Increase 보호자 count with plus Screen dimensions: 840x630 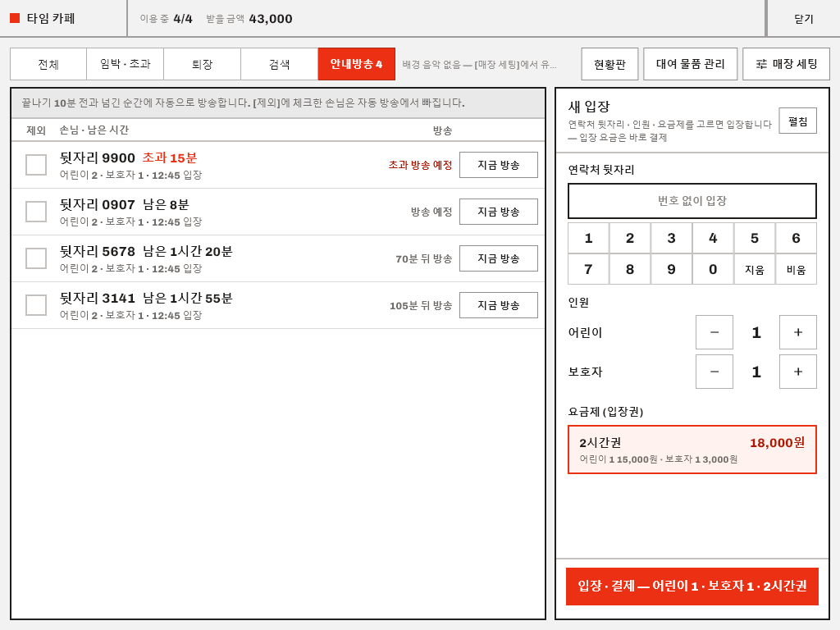[797, 372]
